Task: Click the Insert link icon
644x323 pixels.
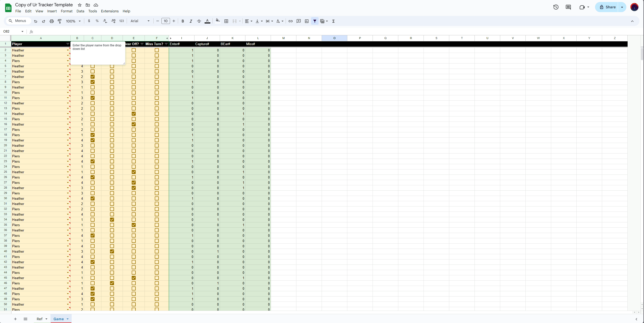Action: point(291,21)
